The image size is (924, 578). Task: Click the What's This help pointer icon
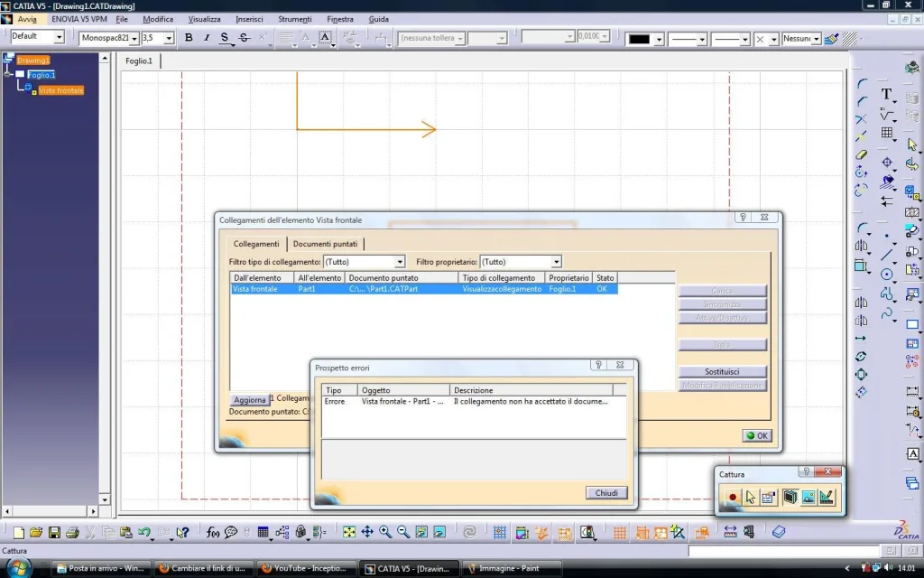182,533
